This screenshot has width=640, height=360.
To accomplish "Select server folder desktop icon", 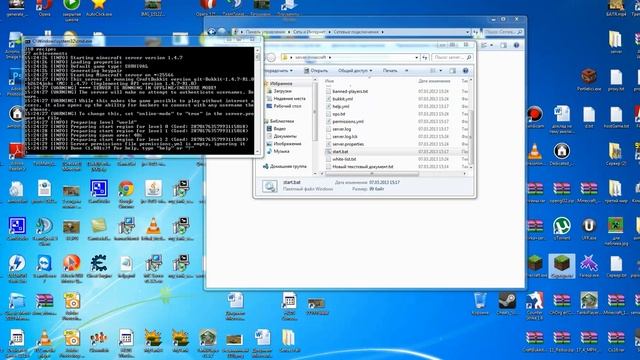I will [x=616, y=42].
